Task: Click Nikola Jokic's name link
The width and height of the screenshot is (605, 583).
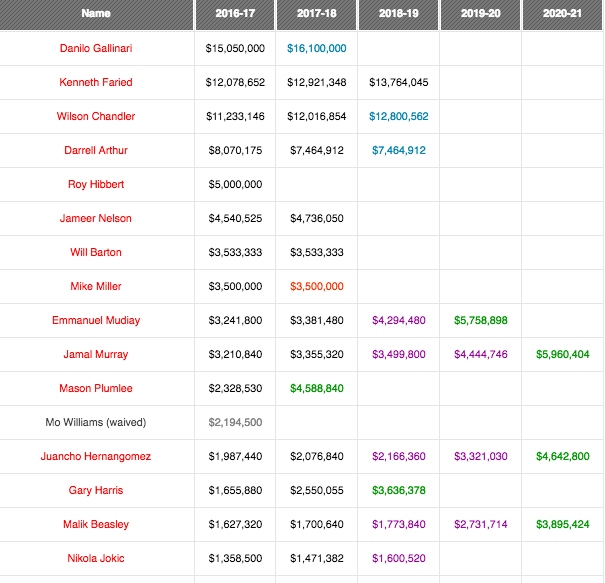Action: point(96,558)
